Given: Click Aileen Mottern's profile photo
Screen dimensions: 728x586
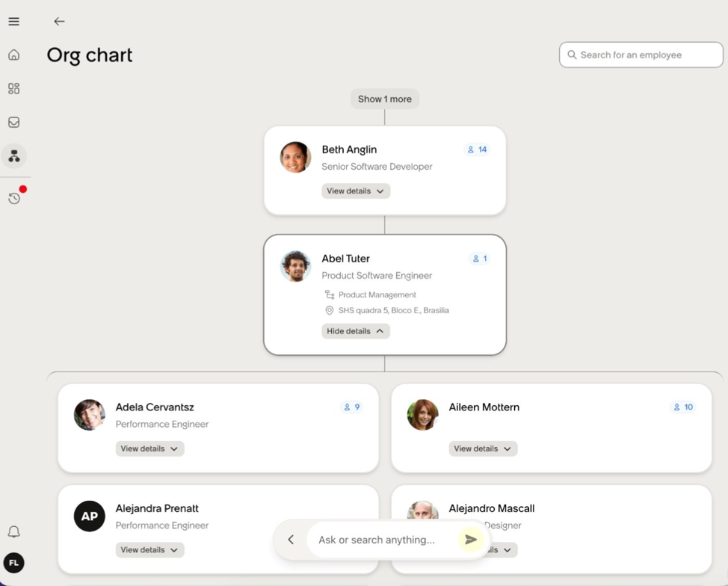Looking at the screenshot, I should 422,415.
